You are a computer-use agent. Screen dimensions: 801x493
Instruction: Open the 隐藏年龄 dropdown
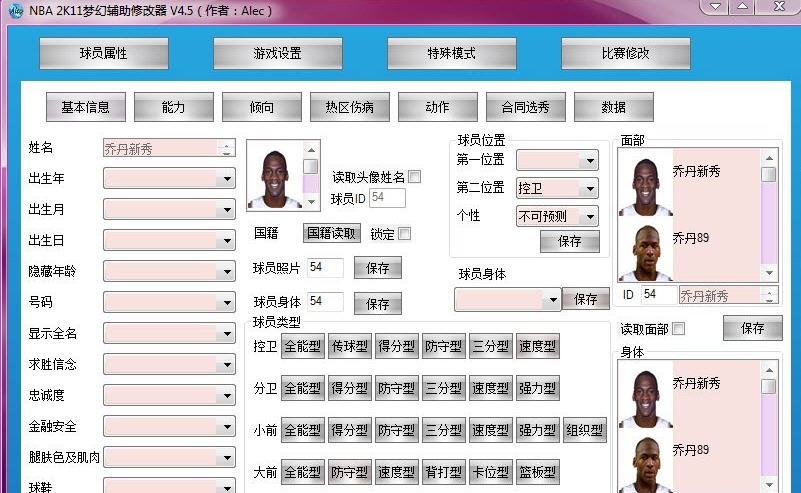coord(170,271)
